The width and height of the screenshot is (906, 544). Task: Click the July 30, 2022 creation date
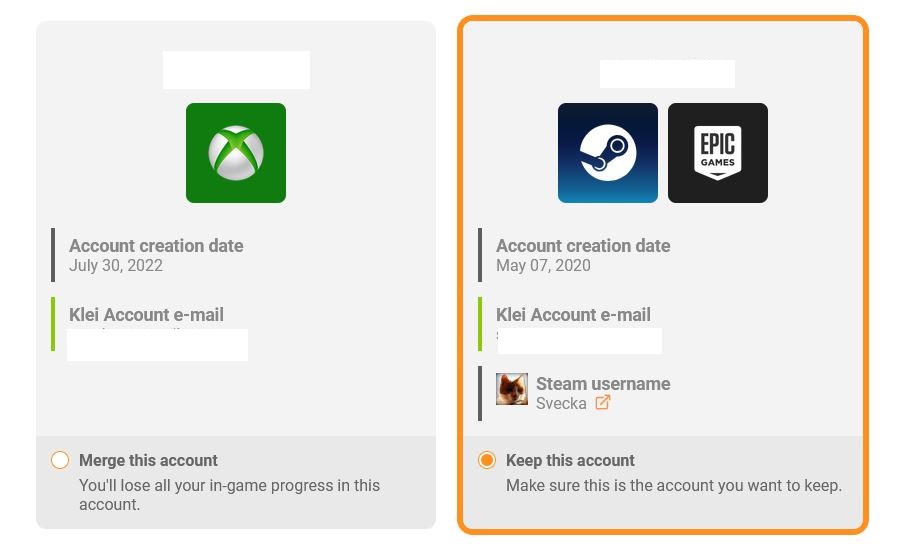116,266
